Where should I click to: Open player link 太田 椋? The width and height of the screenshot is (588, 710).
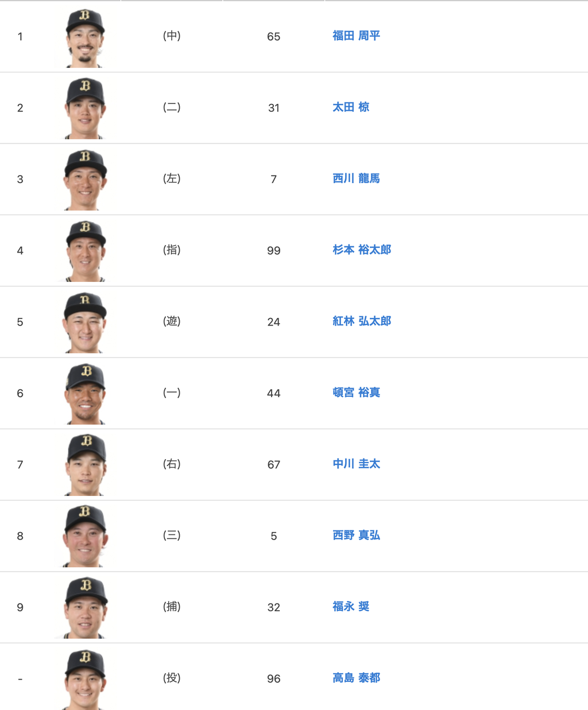[x=351, y=107]
